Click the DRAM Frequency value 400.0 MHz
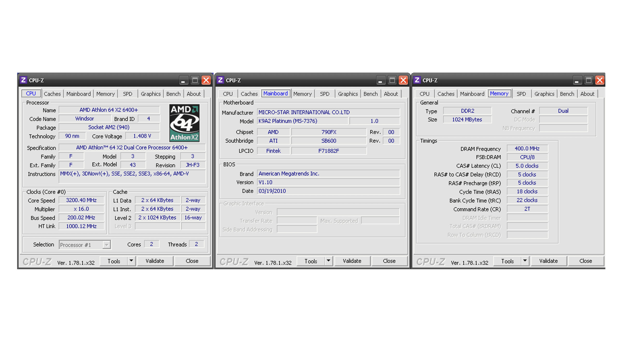 pyautogui.click(x=527, y=148)
